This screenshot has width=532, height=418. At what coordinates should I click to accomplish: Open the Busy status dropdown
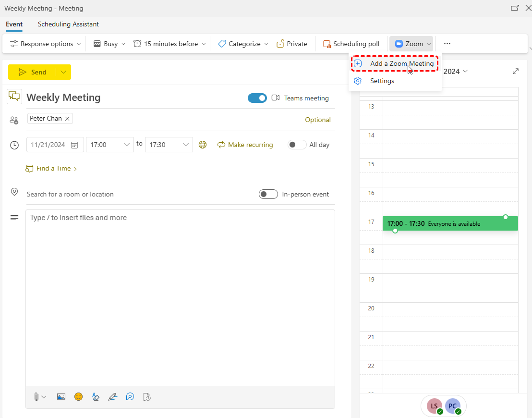[x=109, y=44]
